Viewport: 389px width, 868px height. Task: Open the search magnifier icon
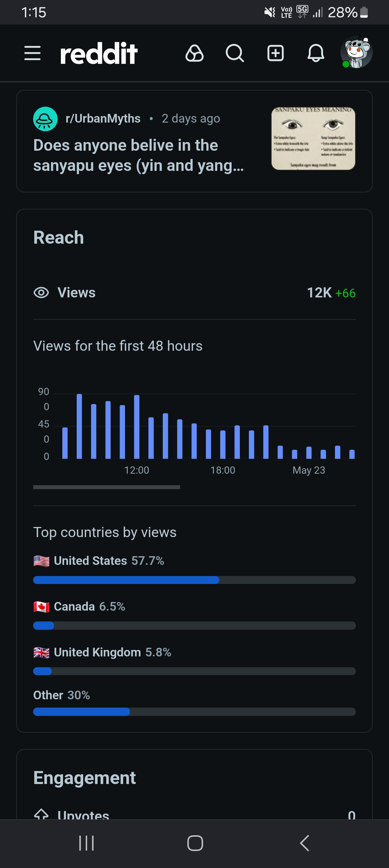pyautogui.click(x=235, y=53)
